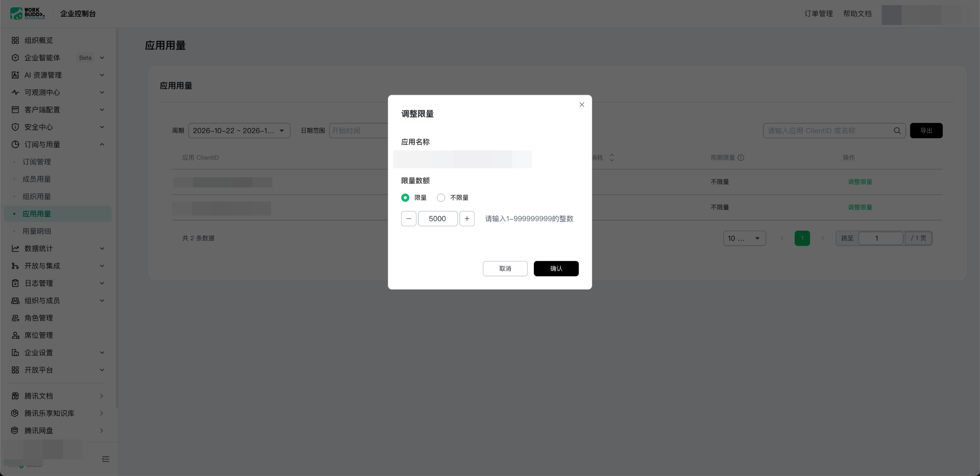Viewport: 980px width, 476px height.
Task: Click the 数据统计 chart icon
Action: point(15,249)
